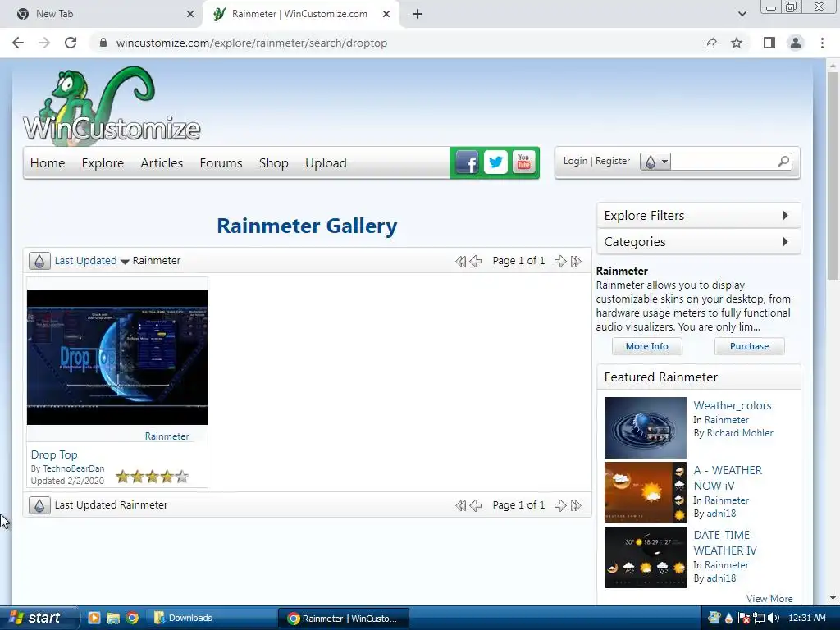Go to previous page using bottom left arrow
The height and width of the screenshot is (630, 840).
[476, 505]
